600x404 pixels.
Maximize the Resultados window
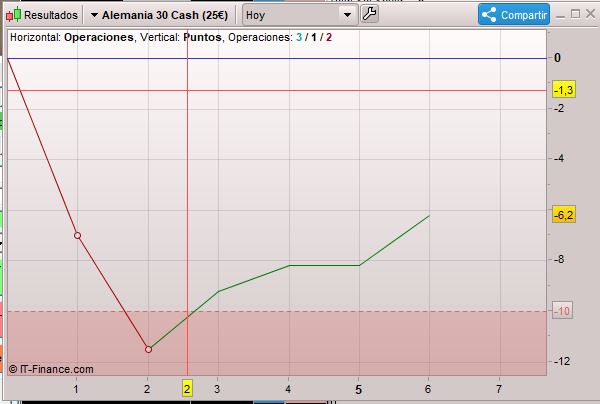coord(575,14)
